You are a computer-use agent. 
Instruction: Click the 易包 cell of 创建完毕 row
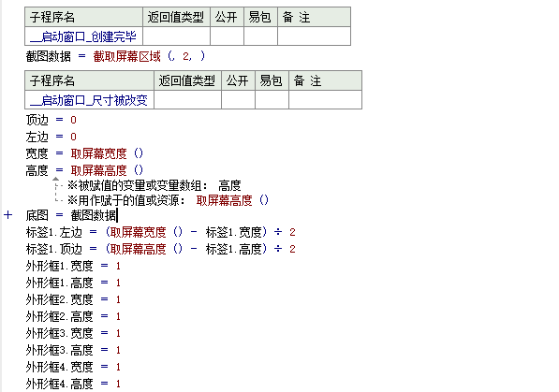[x=260, y=36]
